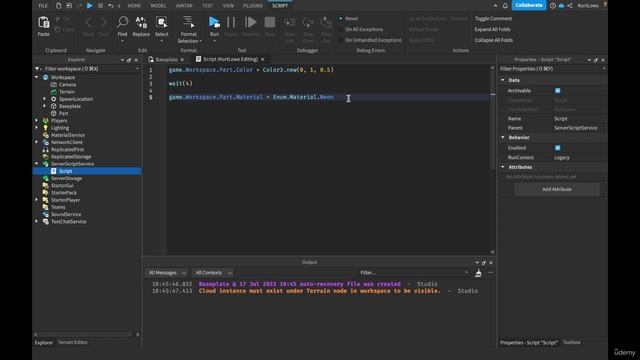Click the Undo arrow icon
Viewport: 640px width, 360px height.
(111, 6)
